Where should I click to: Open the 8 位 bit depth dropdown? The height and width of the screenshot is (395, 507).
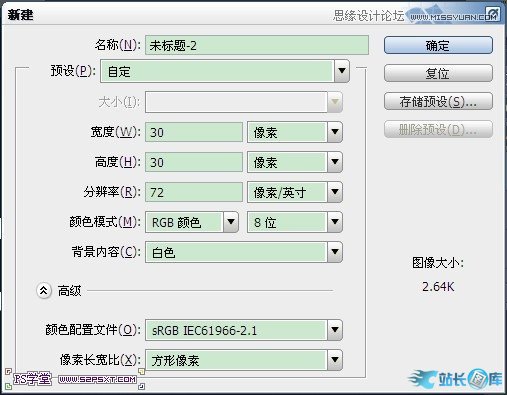pos(335,222)
